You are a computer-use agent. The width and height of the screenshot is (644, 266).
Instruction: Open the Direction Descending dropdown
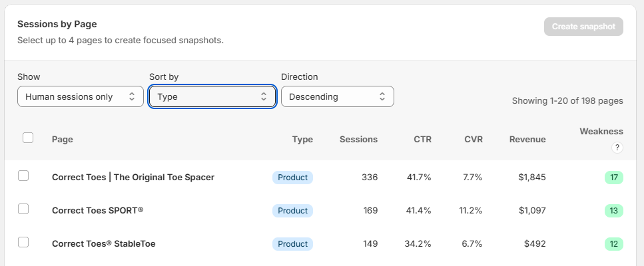point(338,96)
